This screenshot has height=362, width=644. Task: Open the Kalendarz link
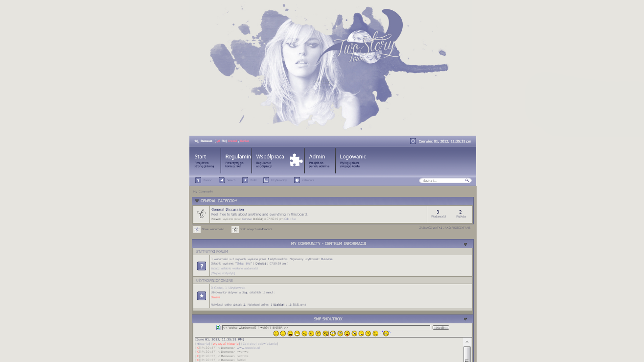tap(308, 180)
